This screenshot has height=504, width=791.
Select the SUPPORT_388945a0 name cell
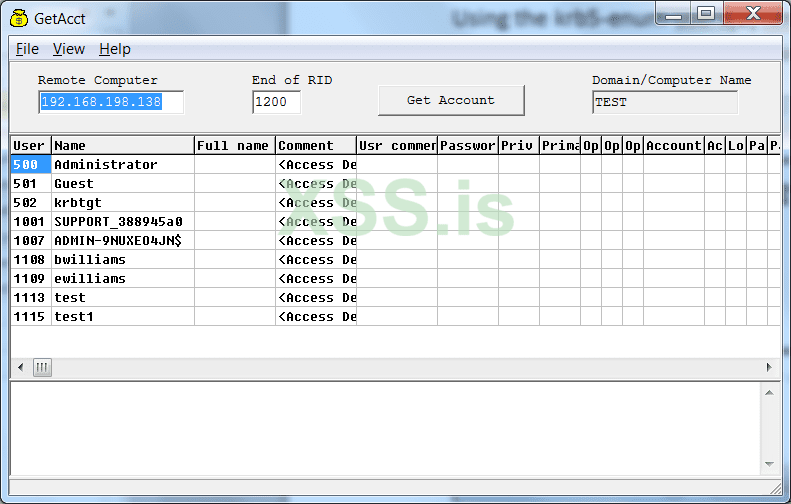(123, 221)
